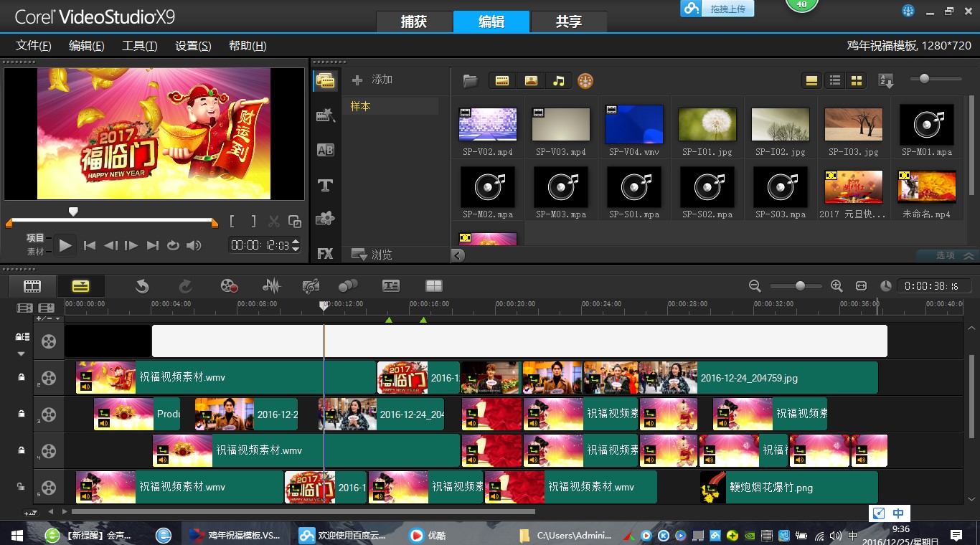
Task: Open the Settings (设置) menu
Action: [193, 46]
